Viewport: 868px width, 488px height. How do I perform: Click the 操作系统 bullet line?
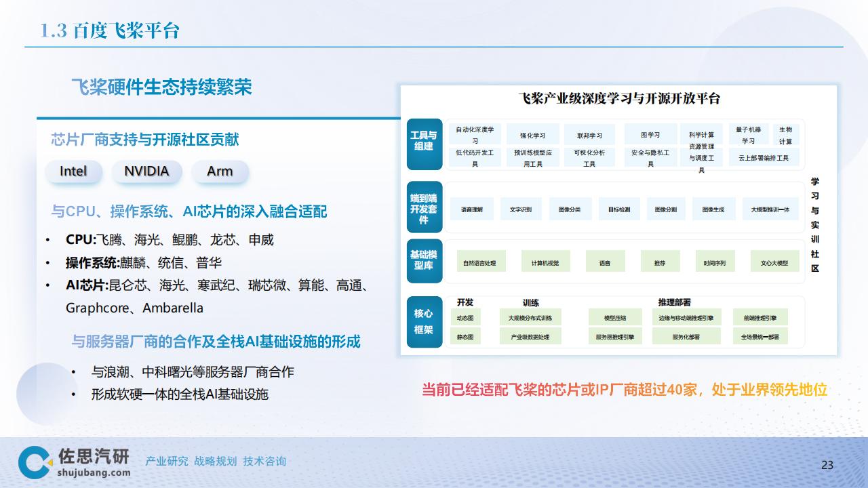[x=144, y=263]
